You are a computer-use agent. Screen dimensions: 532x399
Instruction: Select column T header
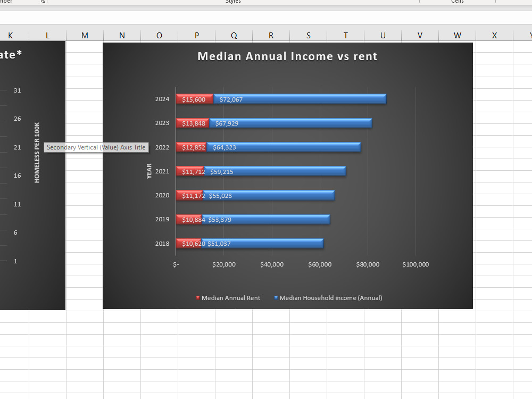(x=345, y=35)
